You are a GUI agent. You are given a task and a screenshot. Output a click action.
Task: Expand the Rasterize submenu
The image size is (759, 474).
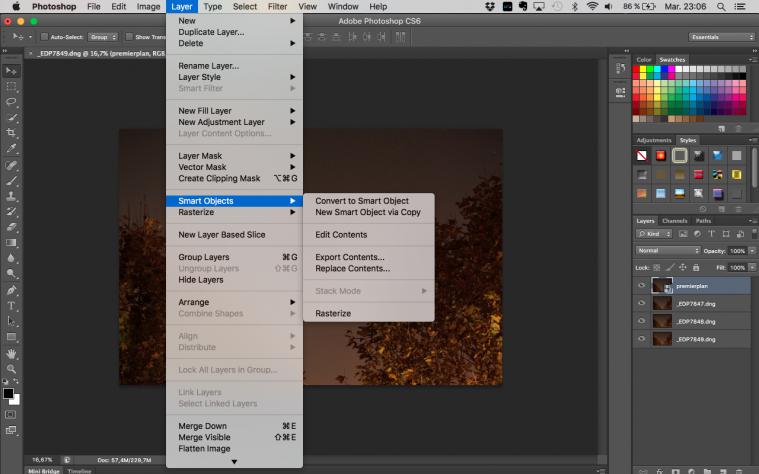(x=234, y=212)
